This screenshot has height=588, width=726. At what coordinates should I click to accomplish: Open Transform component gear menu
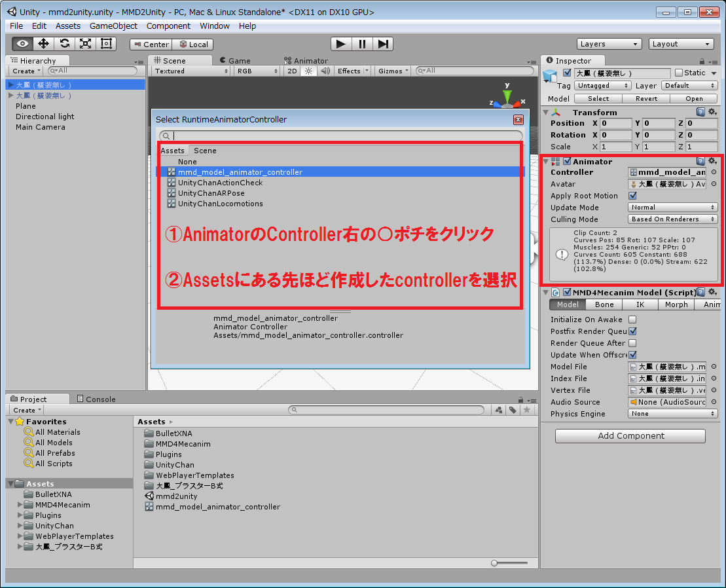tap(712, 111)
